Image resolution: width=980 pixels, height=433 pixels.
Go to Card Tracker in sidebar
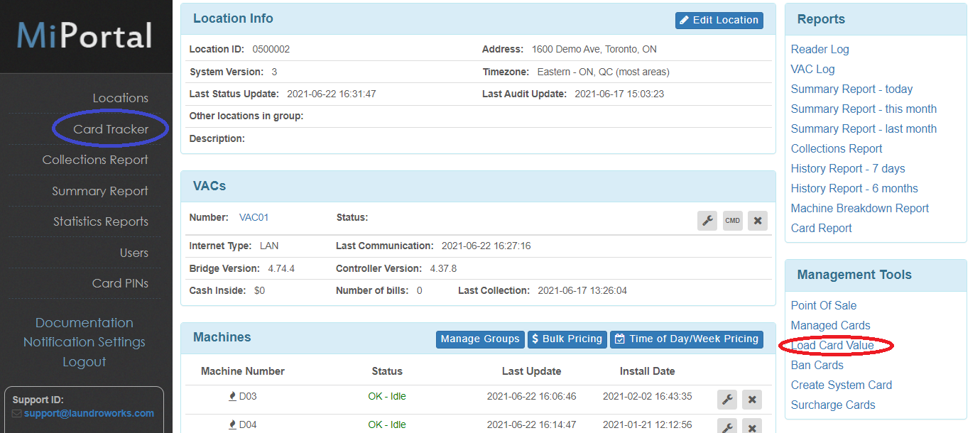[111, 129]
